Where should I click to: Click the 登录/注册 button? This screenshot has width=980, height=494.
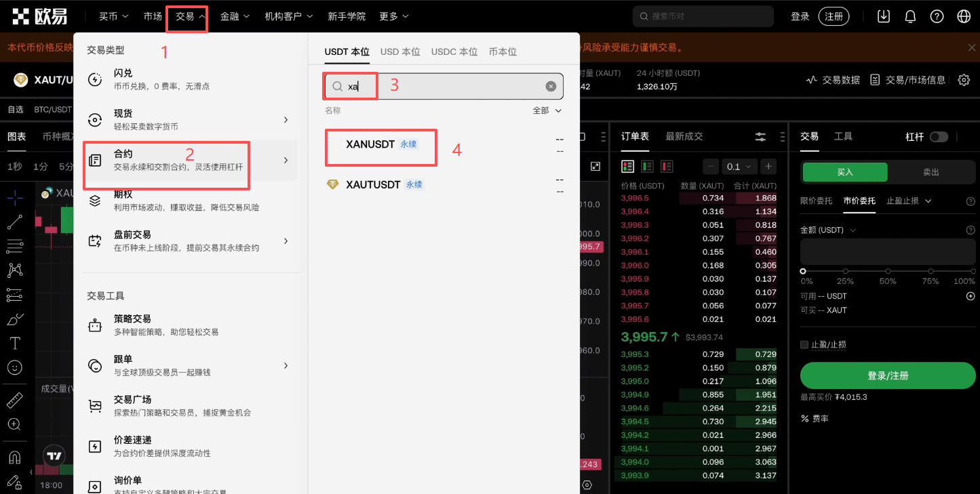click(x=887, y=375)
